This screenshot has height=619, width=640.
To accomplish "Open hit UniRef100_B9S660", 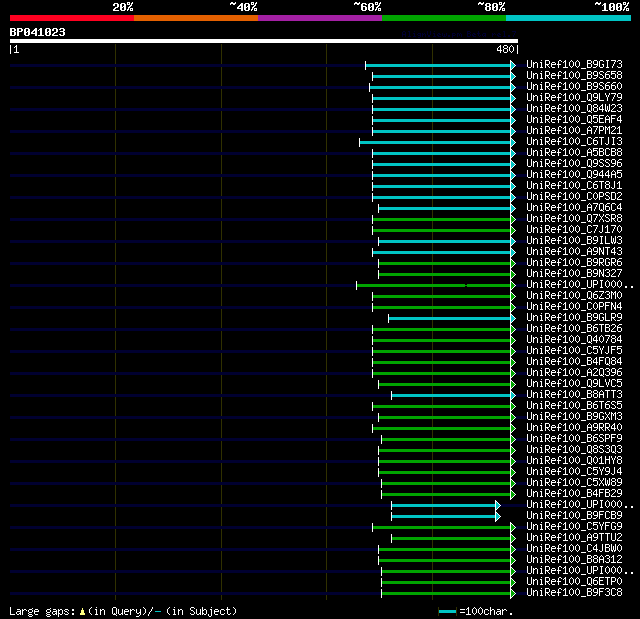I will (x=574, y=87).
